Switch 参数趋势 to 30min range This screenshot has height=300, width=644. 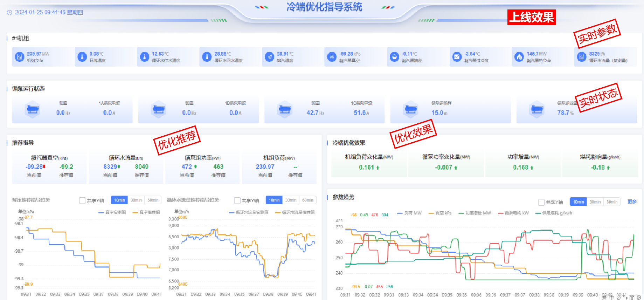pyautogui.click(x=595, y=202)
